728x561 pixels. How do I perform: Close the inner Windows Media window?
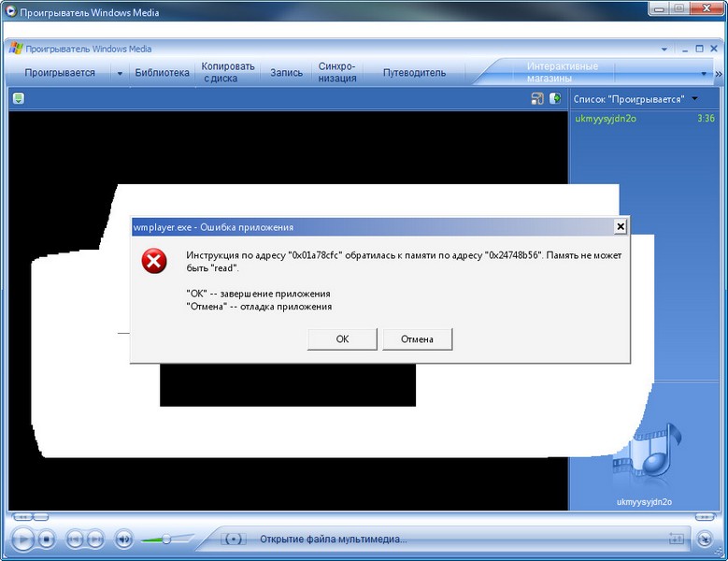pyautogui.click(x=714, y=49)
